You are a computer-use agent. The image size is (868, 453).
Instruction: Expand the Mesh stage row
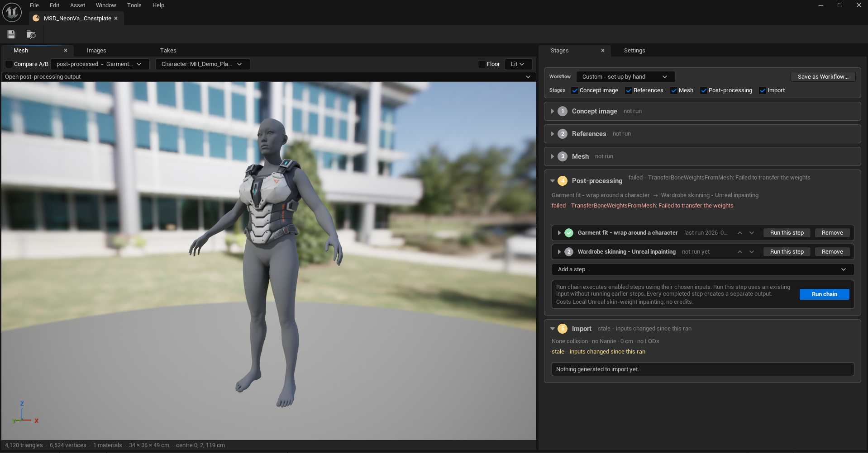pos(553,156)
